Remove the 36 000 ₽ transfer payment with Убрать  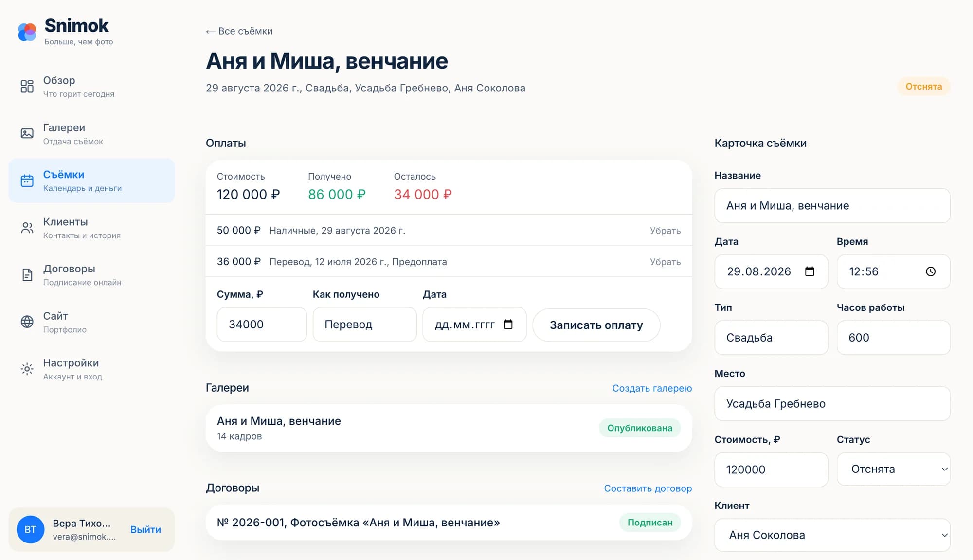(x=665, y=262)
